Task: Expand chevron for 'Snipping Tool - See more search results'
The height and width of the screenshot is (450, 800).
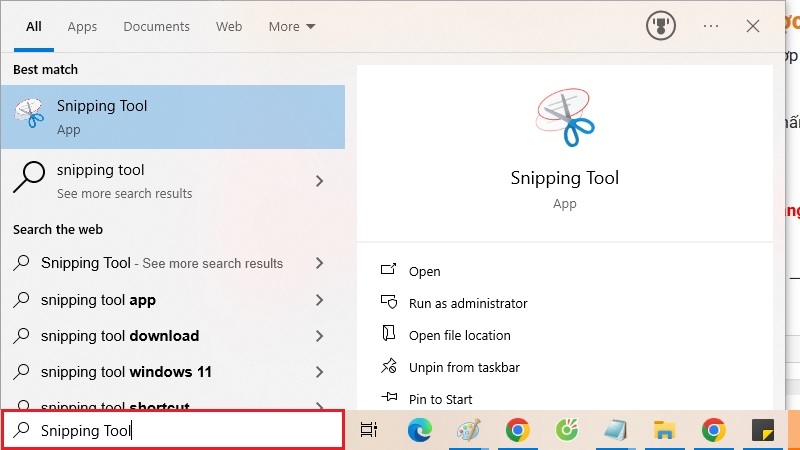Action: 319,263
